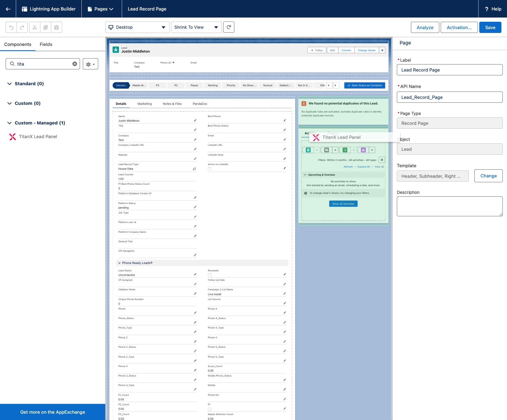Viewport: 507px width, 420px height.
Task: Click the redo icon
Action: coord(22,27)
